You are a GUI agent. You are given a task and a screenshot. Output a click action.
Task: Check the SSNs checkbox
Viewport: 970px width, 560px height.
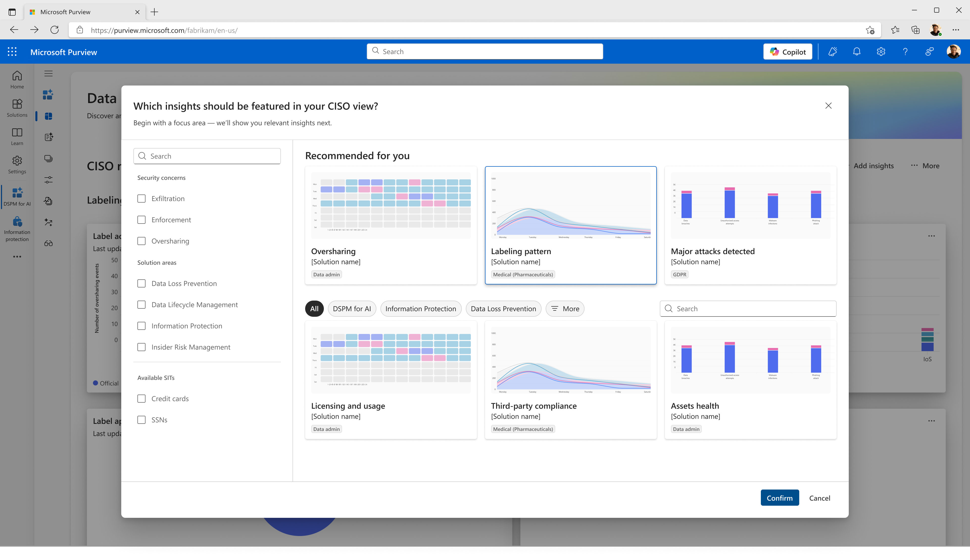tap(141, 420)
